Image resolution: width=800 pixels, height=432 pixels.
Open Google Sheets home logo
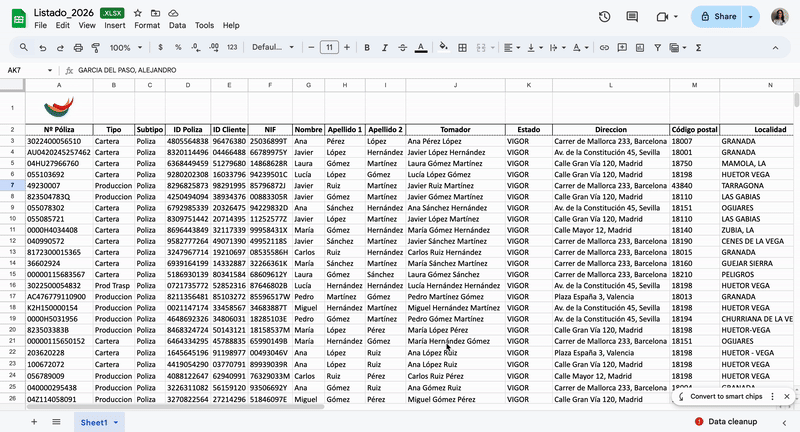19,19
